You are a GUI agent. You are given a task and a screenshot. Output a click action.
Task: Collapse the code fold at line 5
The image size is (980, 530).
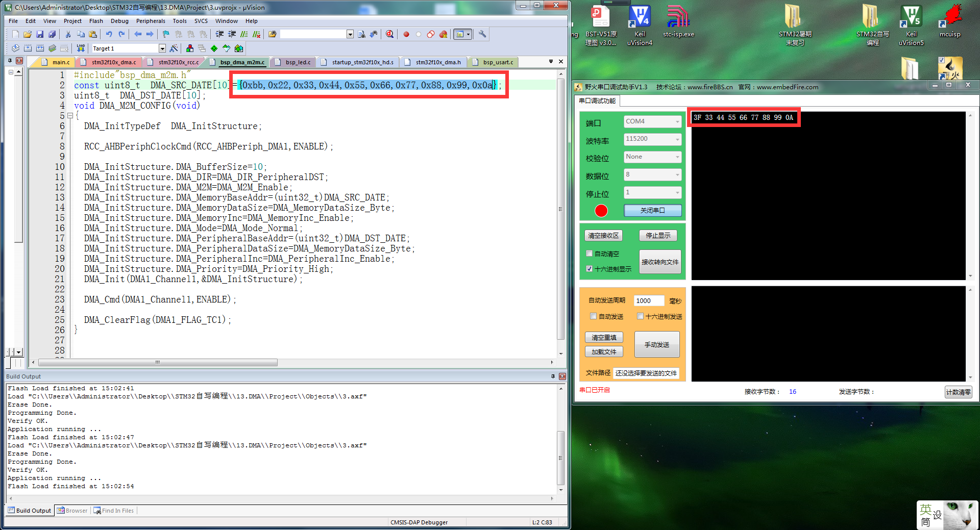pos(70,116)
